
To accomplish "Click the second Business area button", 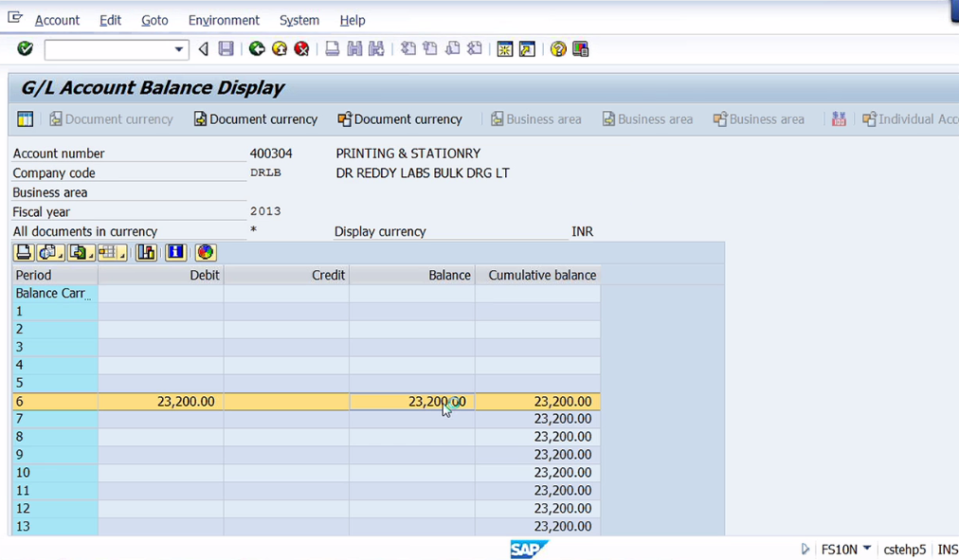I will [647, 119].
